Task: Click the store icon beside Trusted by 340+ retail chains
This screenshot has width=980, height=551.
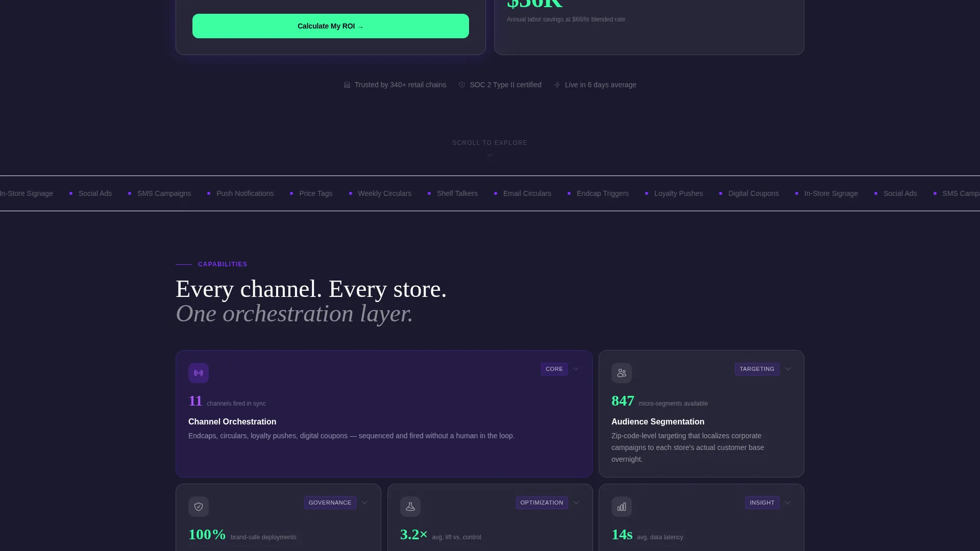Action: [x=347, y=85]
